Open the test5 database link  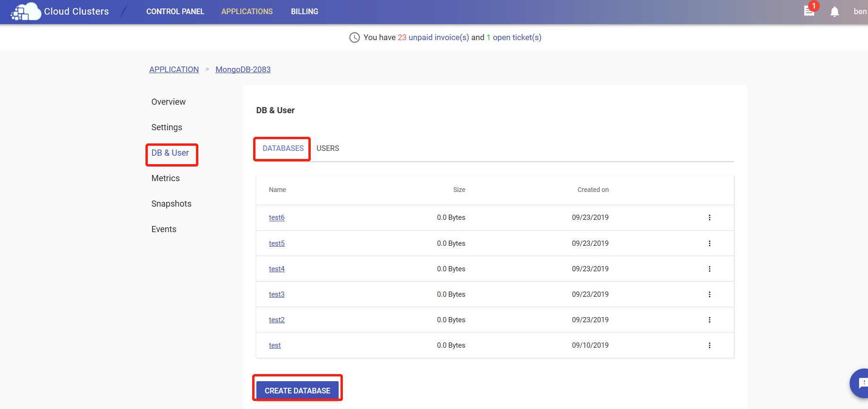[x=277, y=243]
